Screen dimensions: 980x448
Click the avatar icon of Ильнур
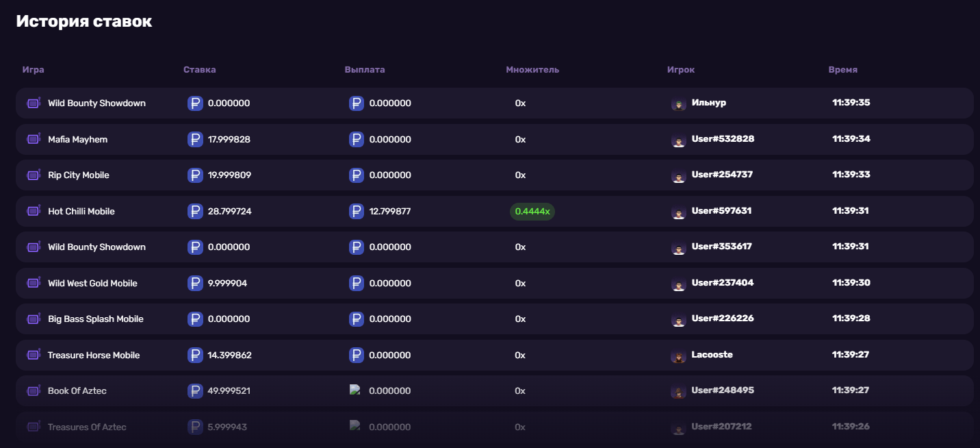(678, 104)
